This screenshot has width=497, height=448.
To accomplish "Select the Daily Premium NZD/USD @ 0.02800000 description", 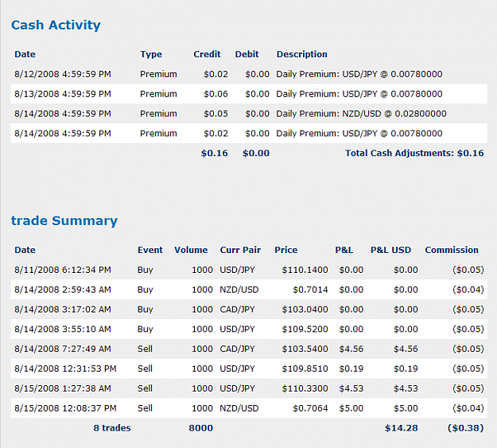I will tap(361, 114).
